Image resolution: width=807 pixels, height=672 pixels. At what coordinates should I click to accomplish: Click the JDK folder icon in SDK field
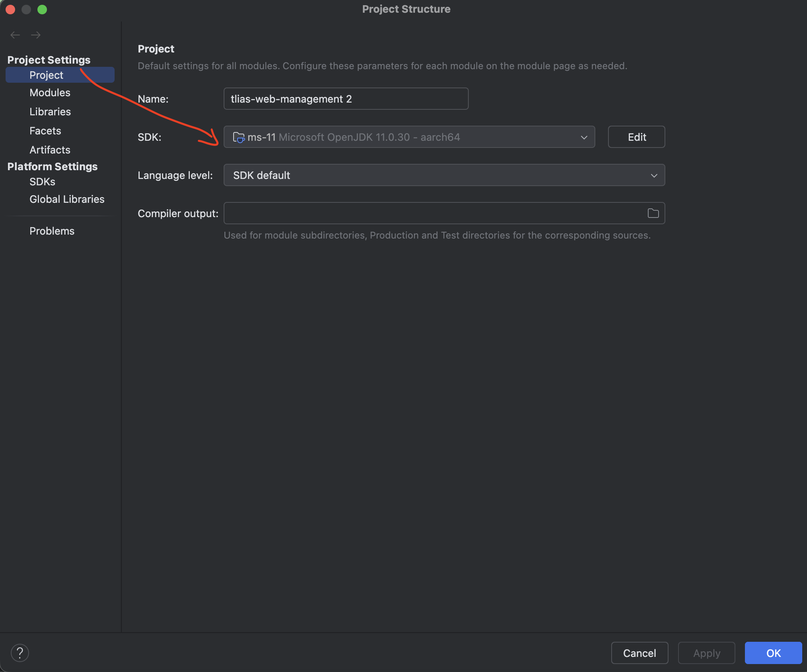[x=238, y=137]
